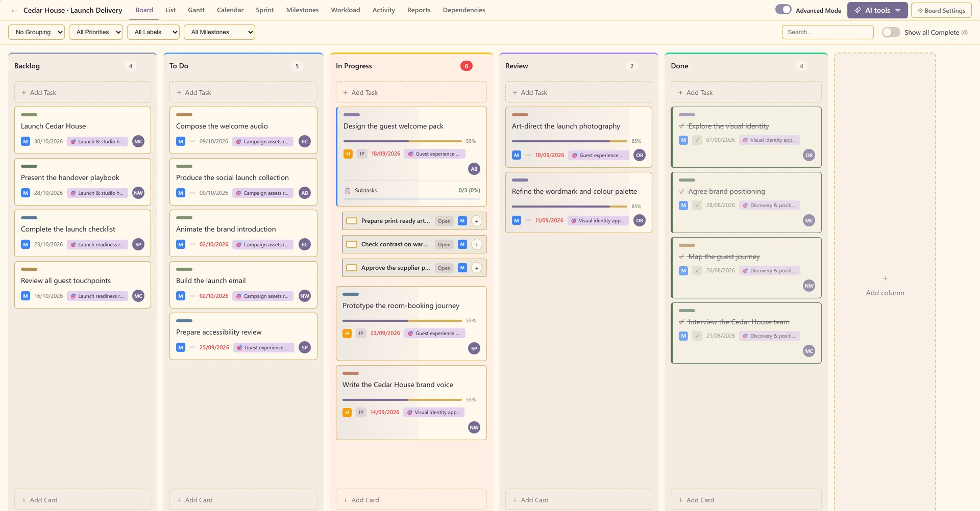Click the subtasks clipboard icon on welcome pack card
The width and height of the screenshot is (980, 511).
pos(348,190)
